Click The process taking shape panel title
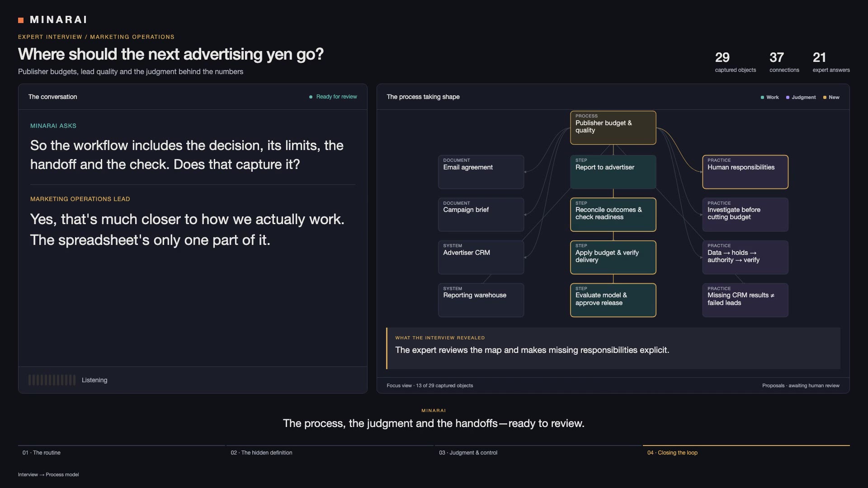 point(423,97)
